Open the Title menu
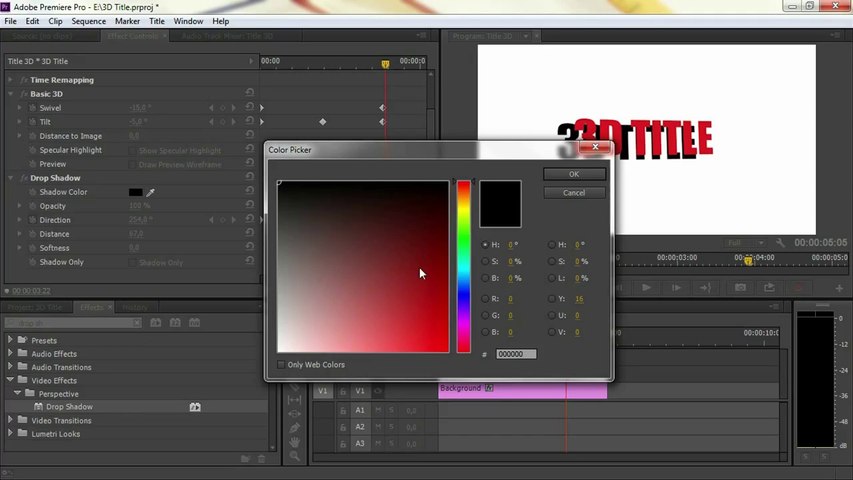 [157, 21]
